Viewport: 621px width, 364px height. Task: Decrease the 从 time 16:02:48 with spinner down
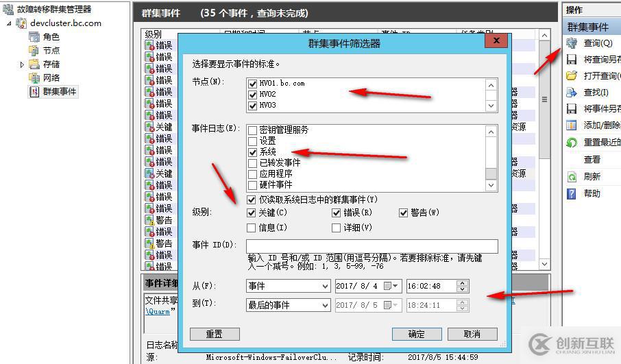click(462, 289)
